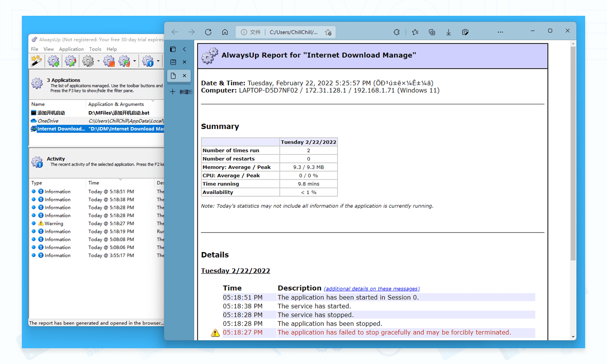
Task: Click the add application gear icon
Action: point(53,61)
